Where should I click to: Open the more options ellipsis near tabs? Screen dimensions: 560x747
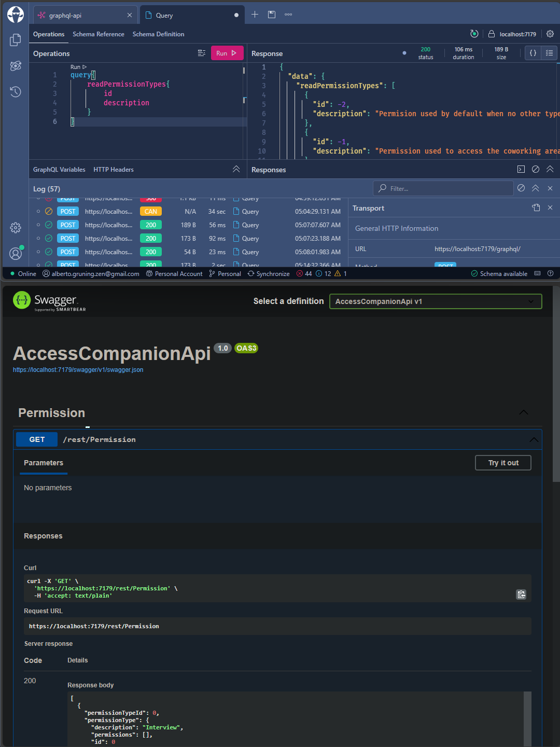click(x=288, y=15)
